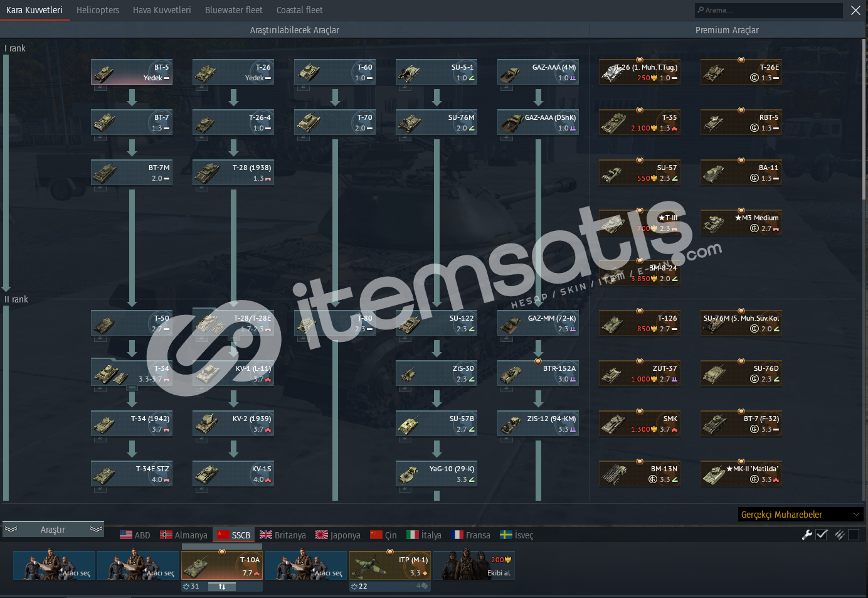Toggle the empty checkbox at far right
The height and width of the screenshot is (598, 868).
(854, 535)
